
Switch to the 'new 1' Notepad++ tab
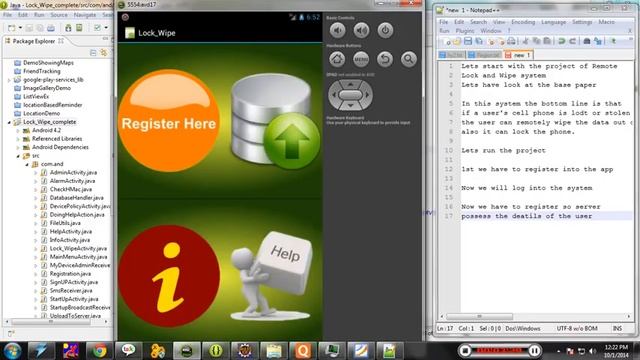coord(518,55)
